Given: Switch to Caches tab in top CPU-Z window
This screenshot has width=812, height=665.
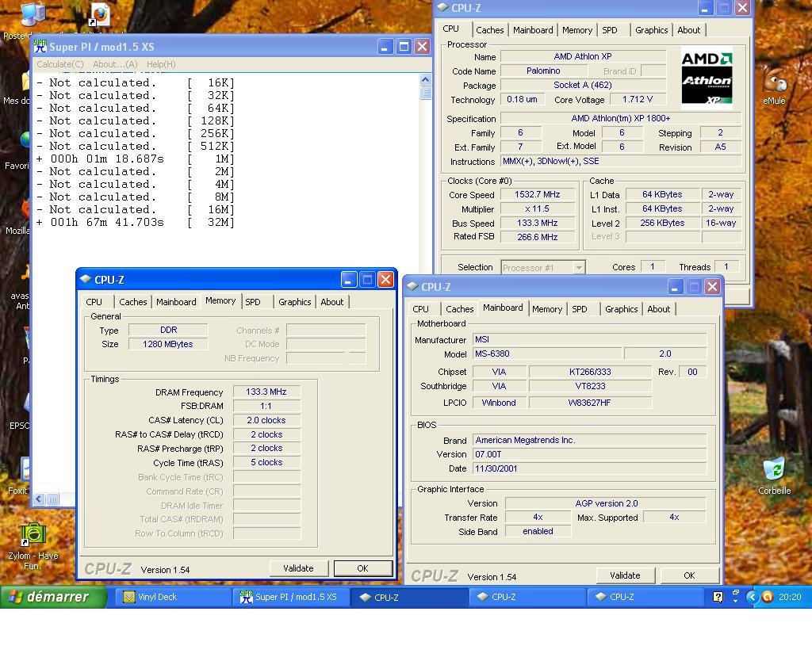Looking at the screenshot, I should tap(489, 30).
